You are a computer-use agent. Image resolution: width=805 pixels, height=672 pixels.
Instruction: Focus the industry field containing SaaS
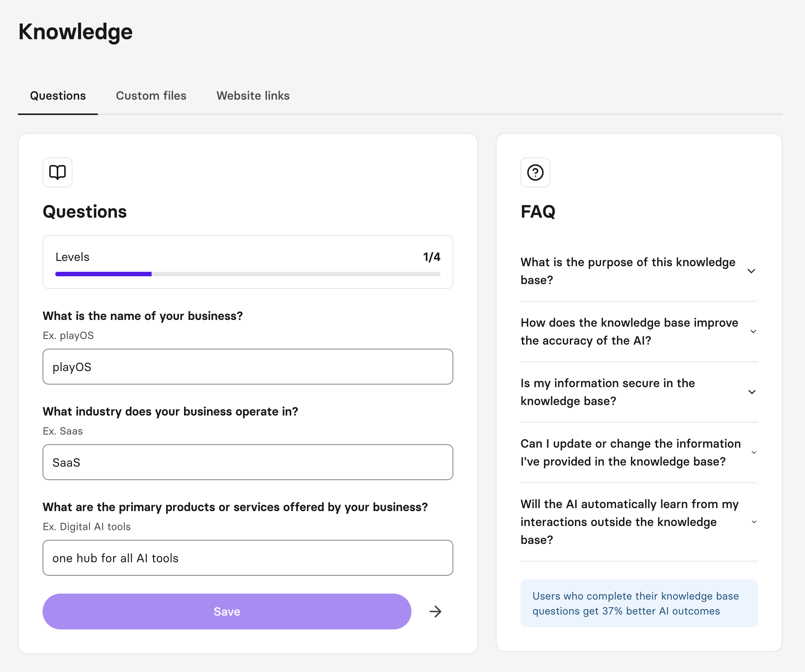click(x=248, y=462)
